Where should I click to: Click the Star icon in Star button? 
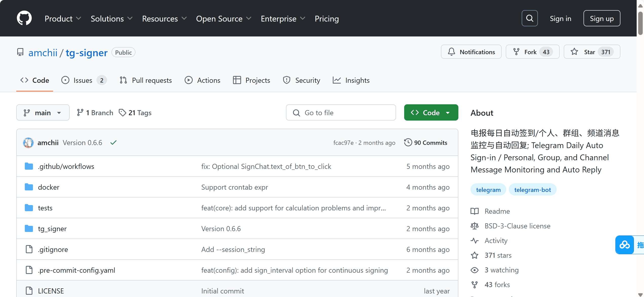tap(574, 52)
